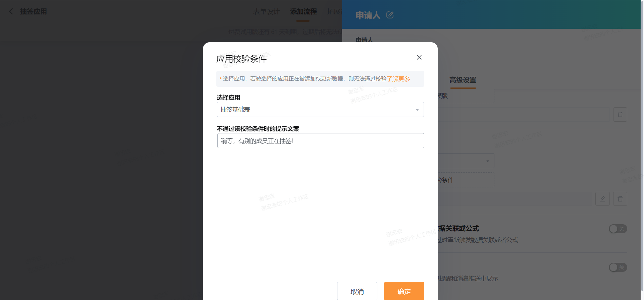
Task: Click the dashed 模版 add button
Action: click(x=466, y=96)
